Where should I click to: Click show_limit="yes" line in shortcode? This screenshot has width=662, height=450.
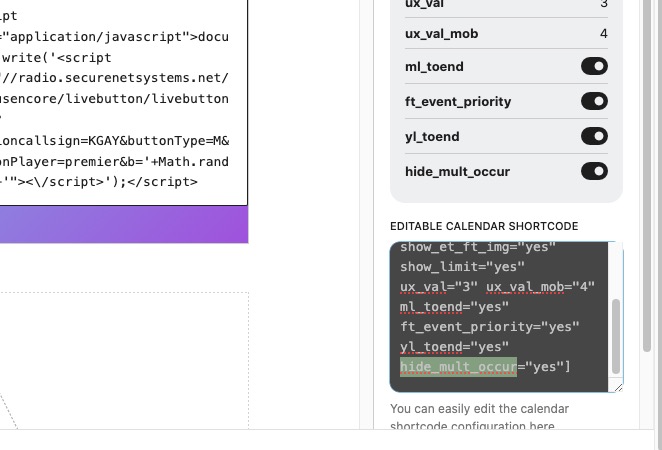pyautogui.click(x=462, y=267)
